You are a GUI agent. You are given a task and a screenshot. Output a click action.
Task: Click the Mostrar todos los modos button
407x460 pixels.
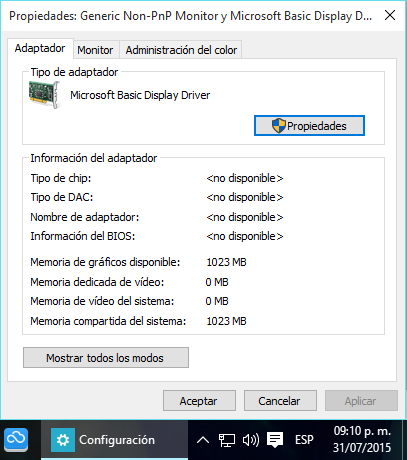coord(106,358)
